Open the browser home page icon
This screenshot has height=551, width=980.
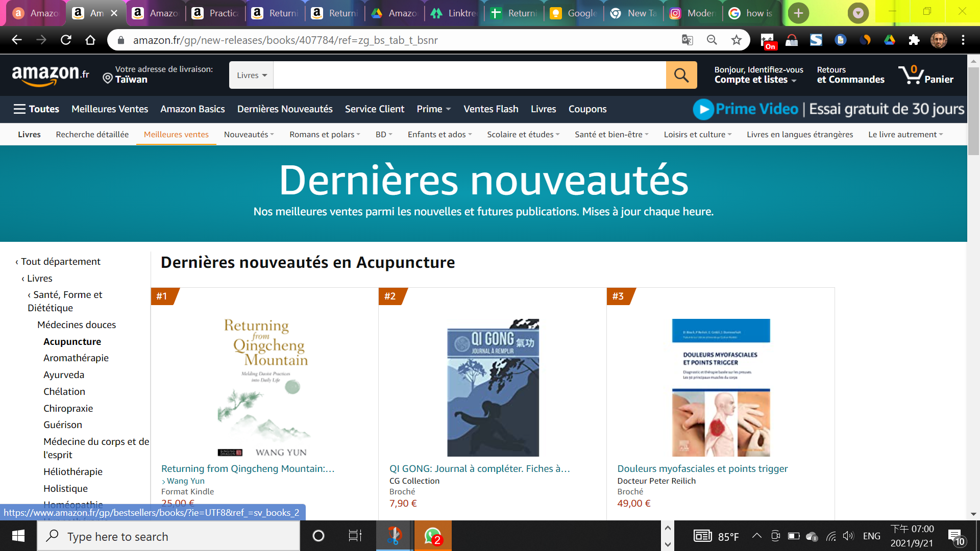click(x=90, y=40)
